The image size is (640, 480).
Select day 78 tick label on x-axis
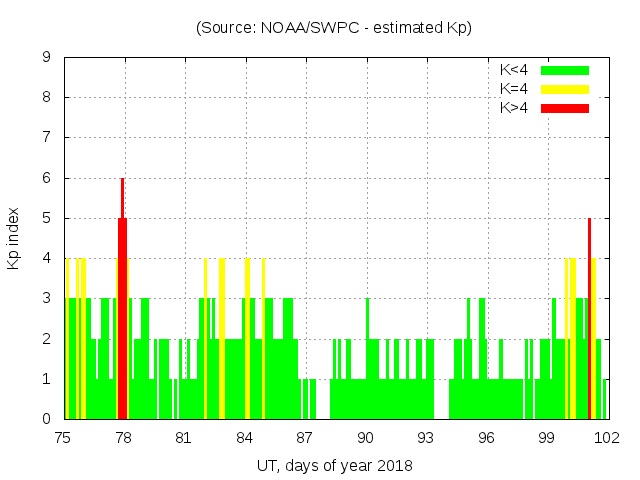pyautogui.click(x=123, y=438)
